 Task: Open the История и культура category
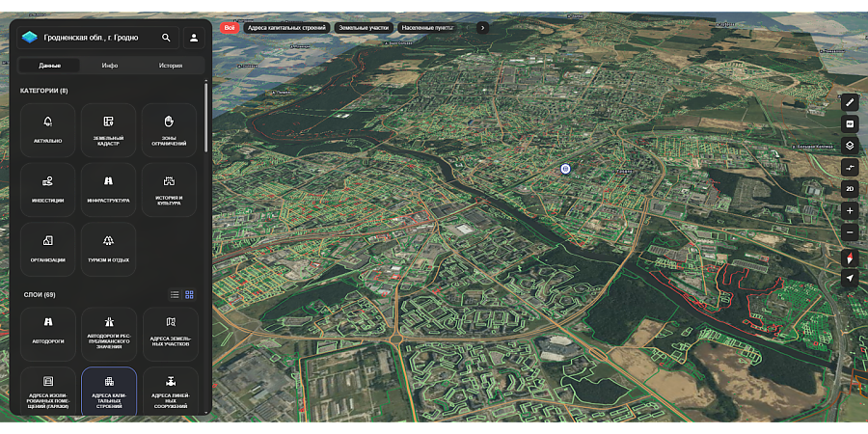click(x=169, y=189)
